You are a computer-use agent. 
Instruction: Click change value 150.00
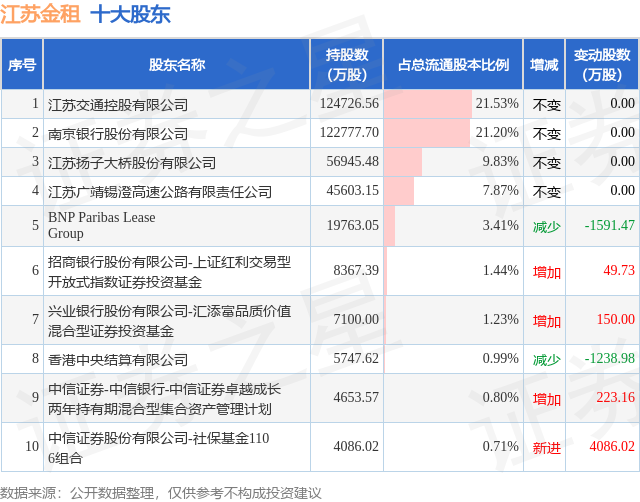tap(616, 319)
